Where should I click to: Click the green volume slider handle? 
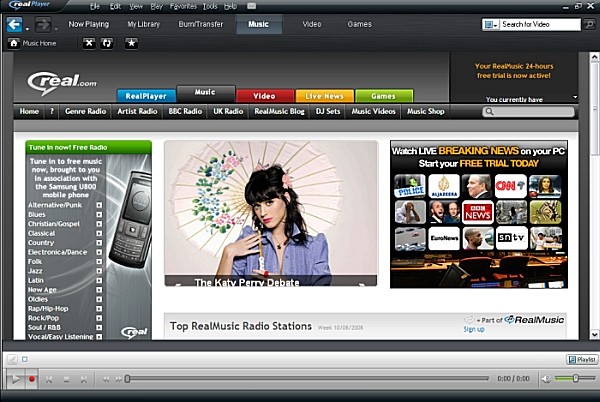pyautogui.click(x=575, y=379)
